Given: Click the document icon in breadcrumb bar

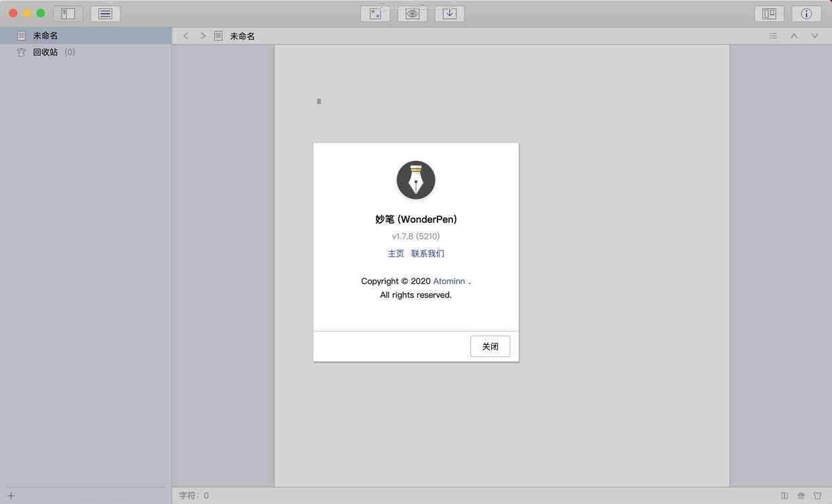Looking at the screenshot, I should click(218, 36).
